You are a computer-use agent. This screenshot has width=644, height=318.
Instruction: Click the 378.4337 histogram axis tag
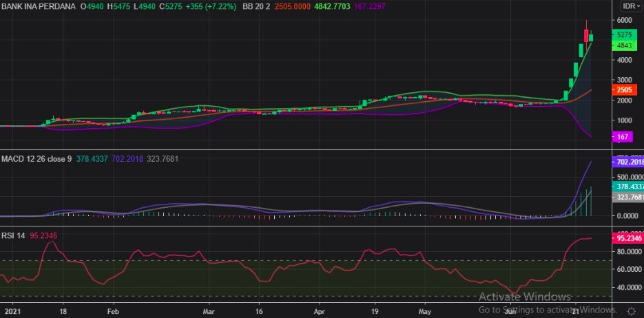point(628,187)
